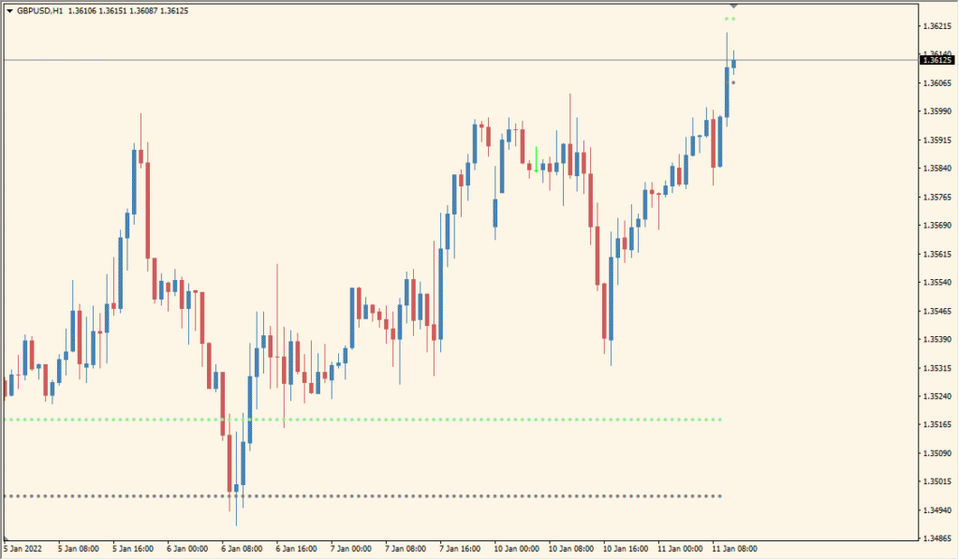Click price axis label 1.34865

point(937,538)
